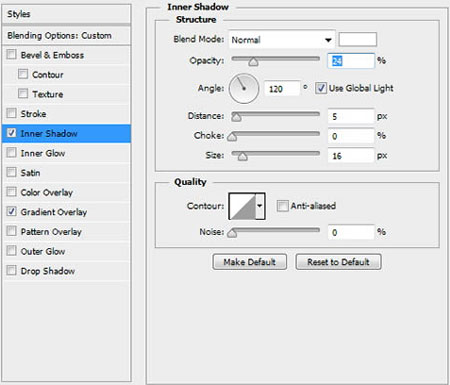Toggle the Use Global Light checkbox
The height and width of the screenshot is (385, 450).
tap(321, 88)
